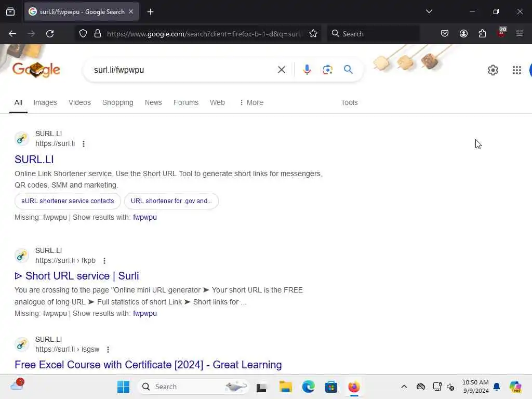
Task: Open File Explorer from taskbar
Action: pyautogui.click(x=285, y=387)
